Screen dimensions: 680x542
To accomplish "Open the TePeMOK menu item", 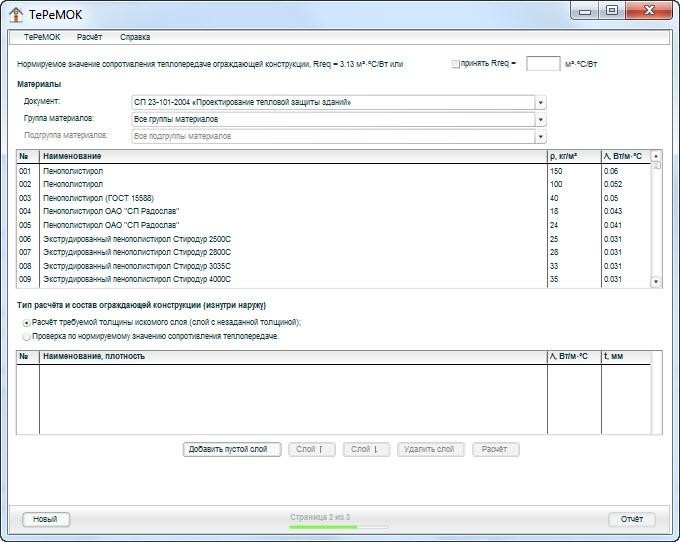I will point(42,37).
